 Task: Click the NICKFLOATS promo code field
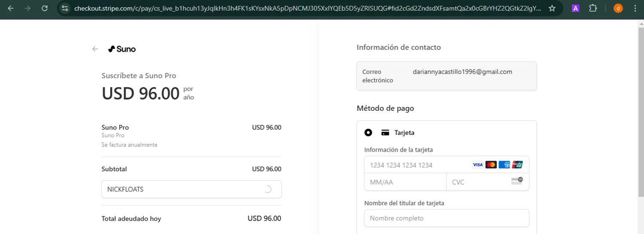pos(180,189)
